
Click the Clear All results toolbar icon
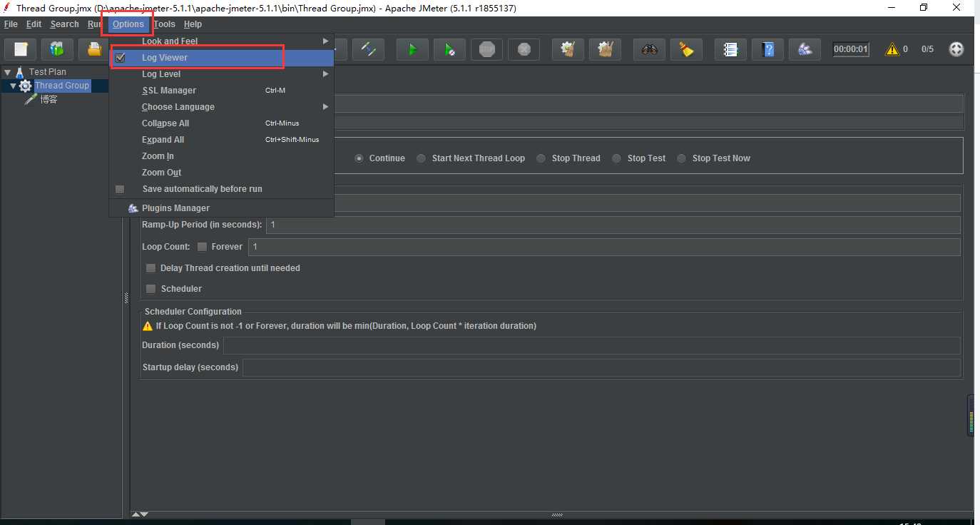(x=605, y=49)
